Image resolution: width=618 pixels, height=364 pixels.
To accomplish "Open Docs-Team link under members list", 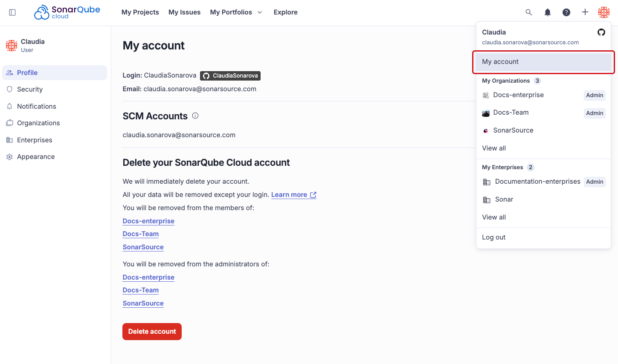I will pyautogui.click(x=141, y=234).
